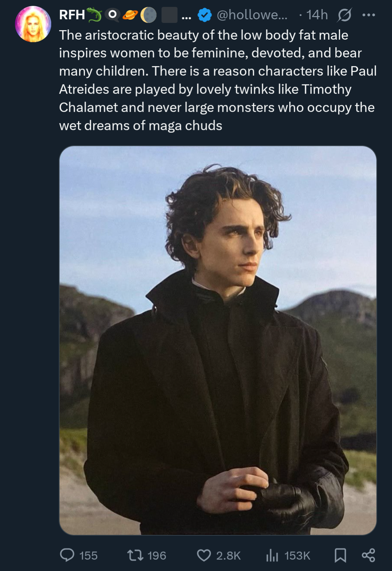This screenshot has height=571, width=392.
Task: Click the repost arrows icon
Action: point(135,555)
